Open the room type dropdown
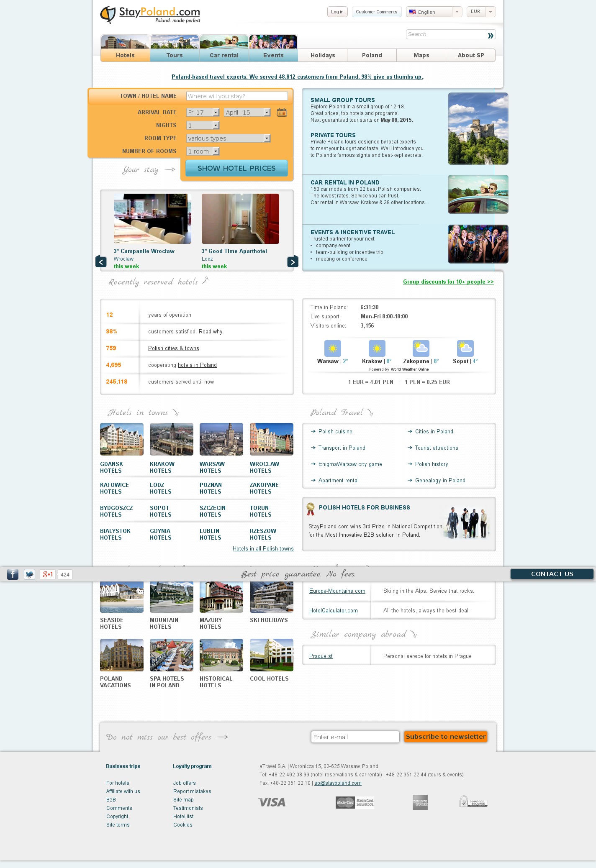This screenshot has height=868, width=596. coord(228,138)
